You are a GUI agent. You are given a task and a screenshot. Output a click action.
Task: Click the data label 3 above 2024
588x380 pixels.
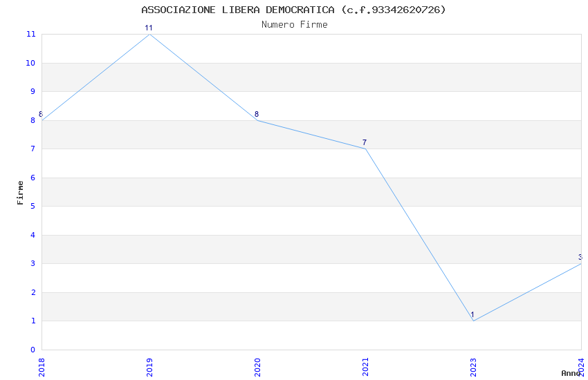point(580,257)
